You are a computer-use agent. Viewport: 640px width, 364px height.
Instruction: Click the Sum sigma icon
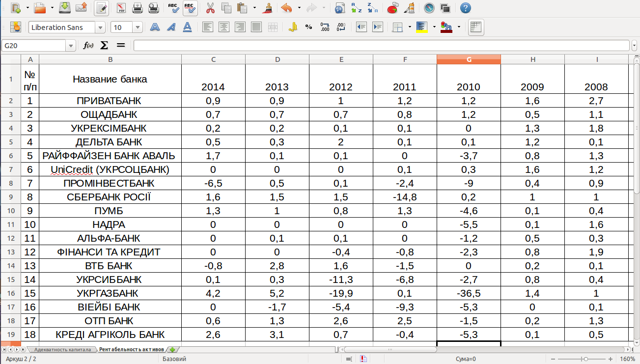click(104, 46)
